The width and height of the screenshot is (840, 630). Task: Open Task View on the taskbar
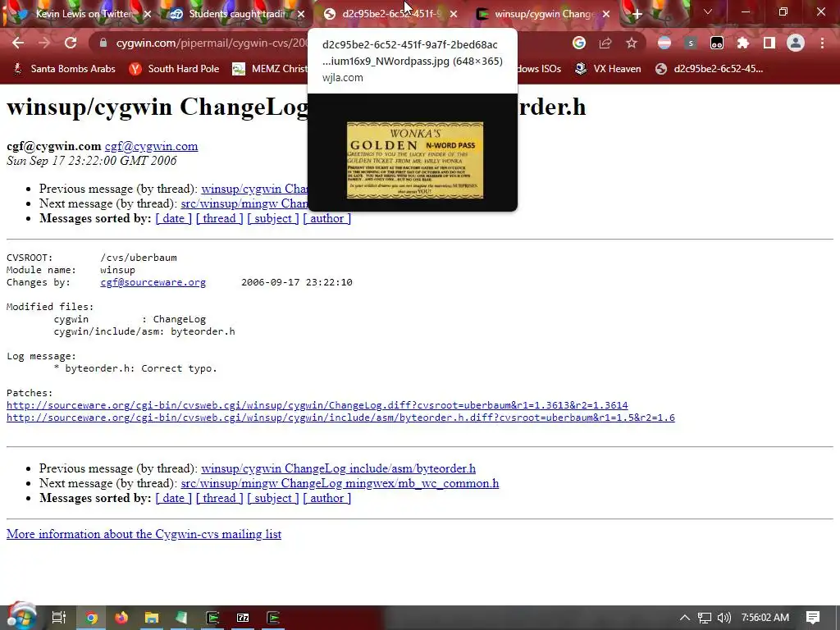coord(58,618)
